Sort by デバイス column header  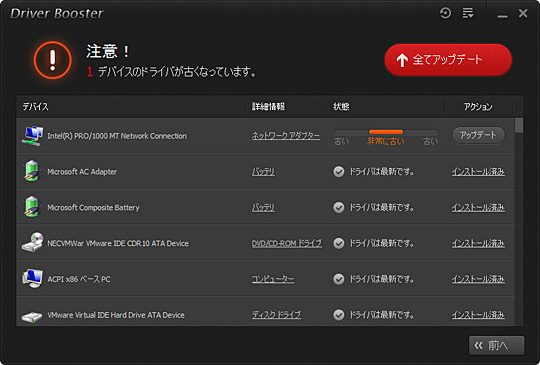coord(35,107)
